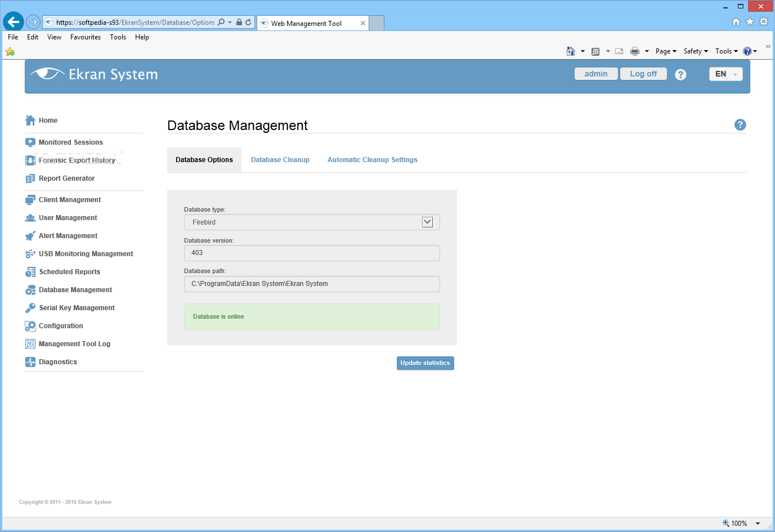Click the Alert Management bell icon
The width and height of the screenshot is (775, 532).
coord(30,236)
